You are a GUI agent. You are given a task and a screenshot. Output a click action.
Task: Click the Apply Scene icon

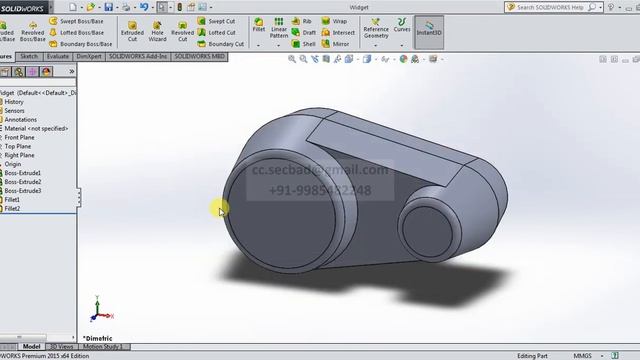[x=415, y=59]
